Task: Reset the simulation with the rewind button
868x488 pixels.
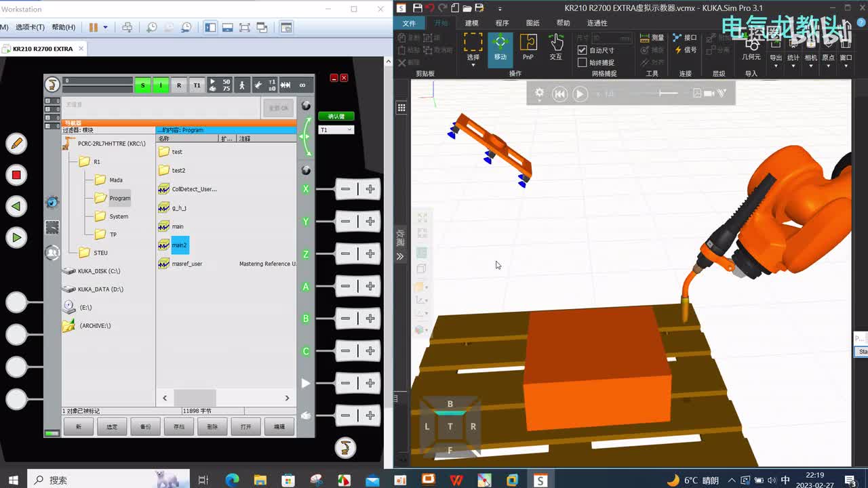Action: pyautogui.click(x=559, y=94)
